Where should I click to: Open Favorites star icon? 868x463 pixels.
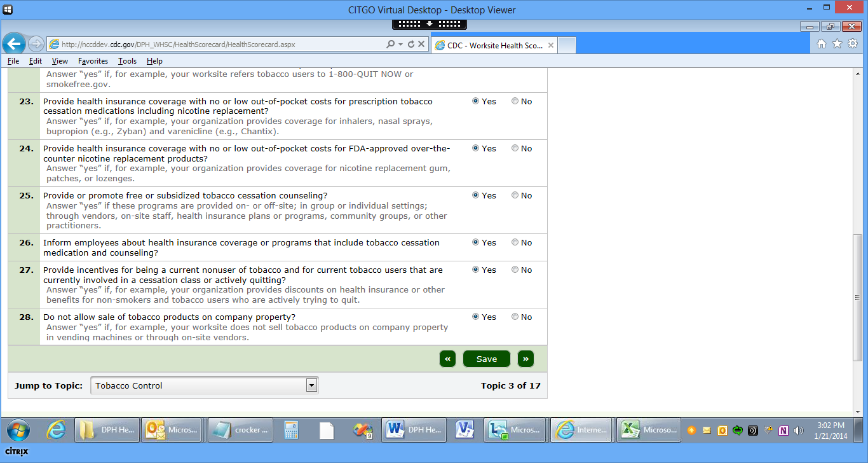[x=837, y=44]
